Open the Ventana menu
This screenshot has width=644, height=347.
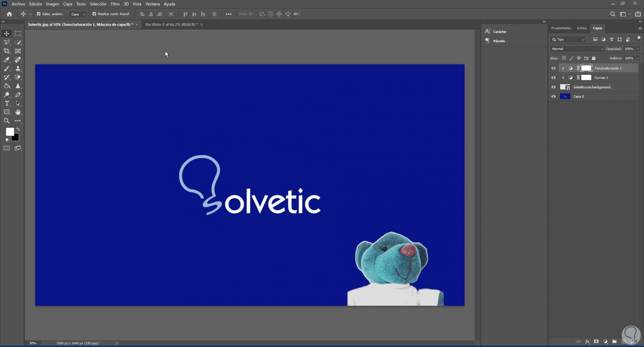(153, 4)
